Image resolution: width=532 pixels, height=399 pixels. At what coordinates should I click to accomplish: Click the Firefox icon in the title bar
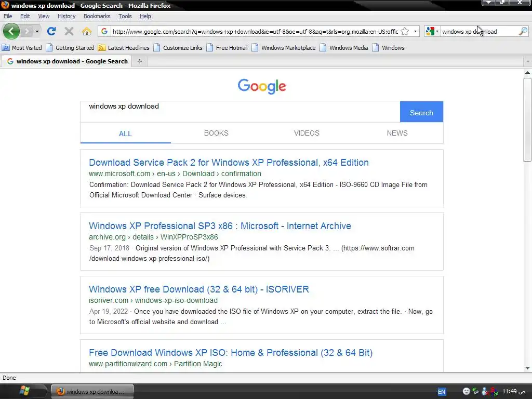pos(5,5)
